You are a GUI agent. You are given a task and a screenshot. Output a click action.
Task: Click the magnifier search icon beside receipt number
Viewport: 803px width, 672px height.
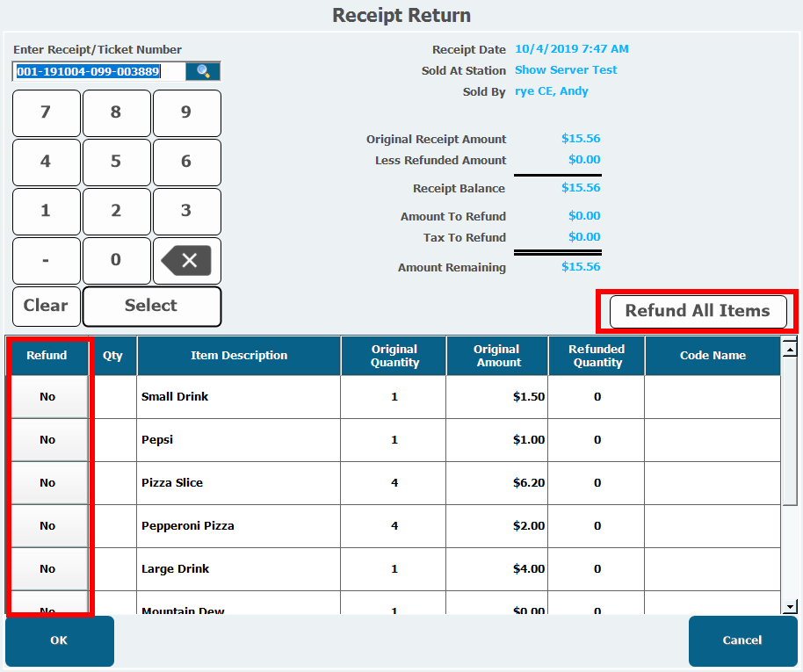[x=203, y=71]
